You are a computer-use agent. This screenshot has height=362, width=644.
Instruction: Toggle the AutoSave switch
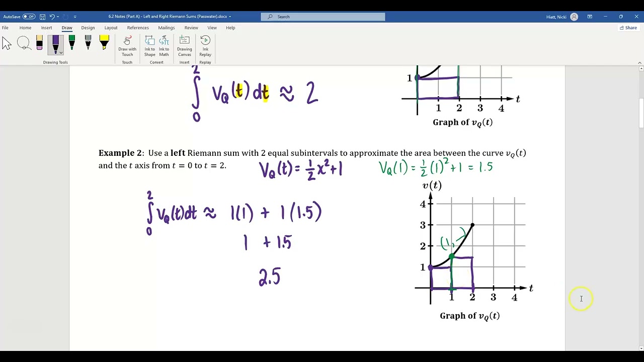29,17
